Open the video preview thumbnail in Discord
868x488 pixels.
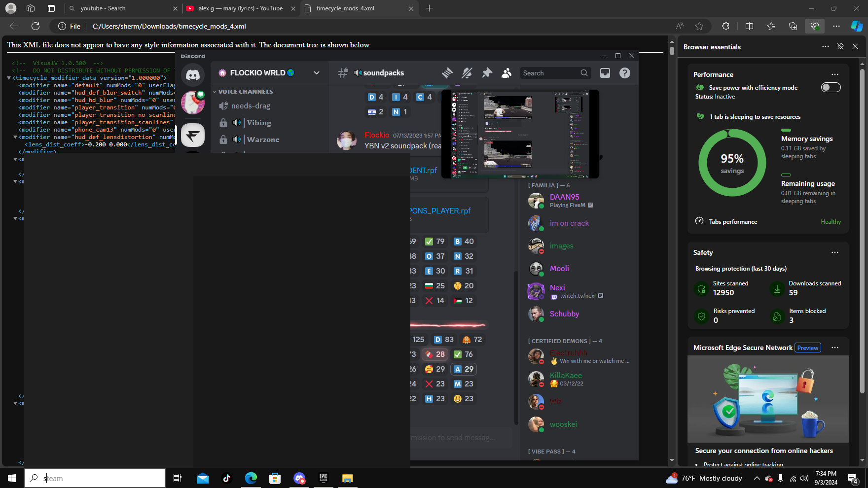(x=520, y=134)
